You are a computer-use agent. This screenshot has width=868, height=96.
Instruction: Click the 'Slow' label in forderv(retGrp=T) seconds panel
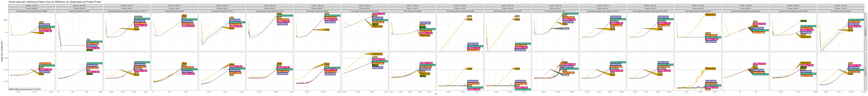coord(517,69)
